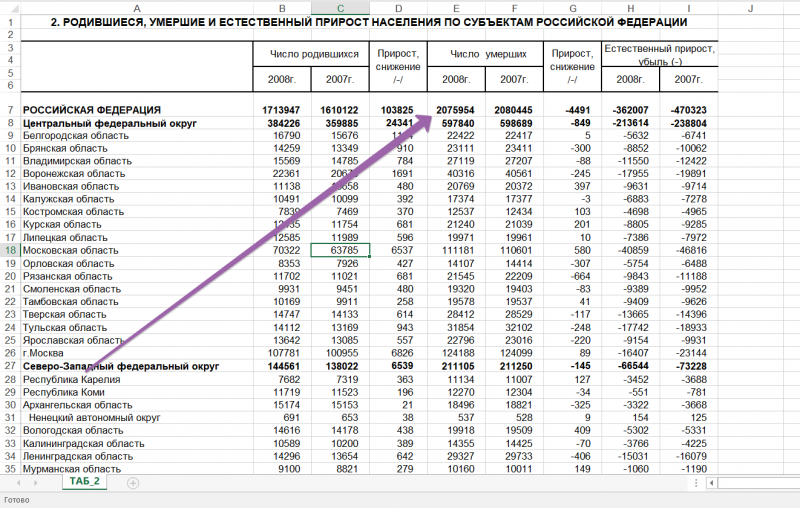
Task: Select 'Северо-Западный федеральный округ' cell
Action: coord(137,366)
